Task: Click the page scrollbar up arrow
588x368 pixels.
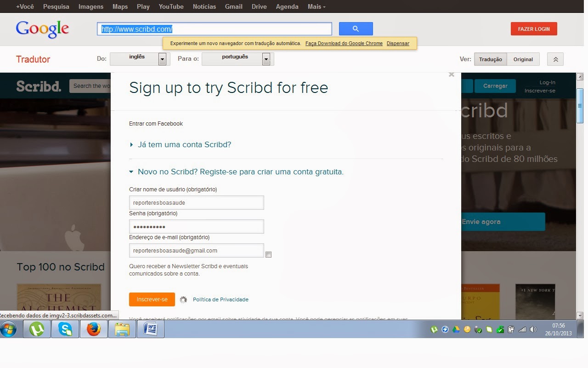Action: 580,77
